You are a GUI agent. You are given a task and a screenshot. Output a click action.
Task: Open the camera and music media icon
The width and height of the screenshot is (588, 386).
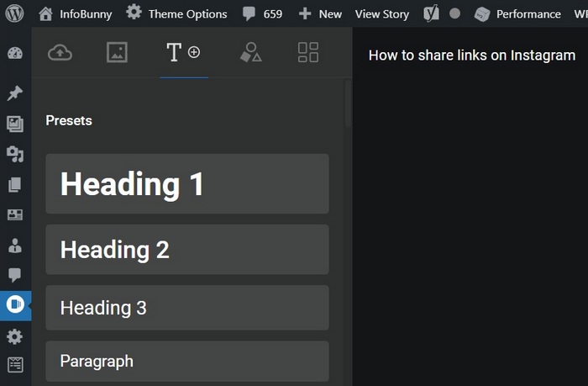(x=15, y=154)
